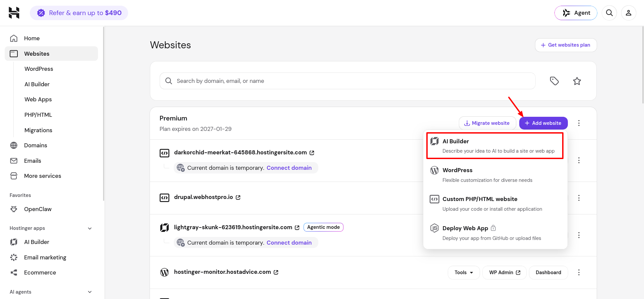This screenshot has width=644, height=299.
Task: Click the More services store icon
Action: (14, 176)
